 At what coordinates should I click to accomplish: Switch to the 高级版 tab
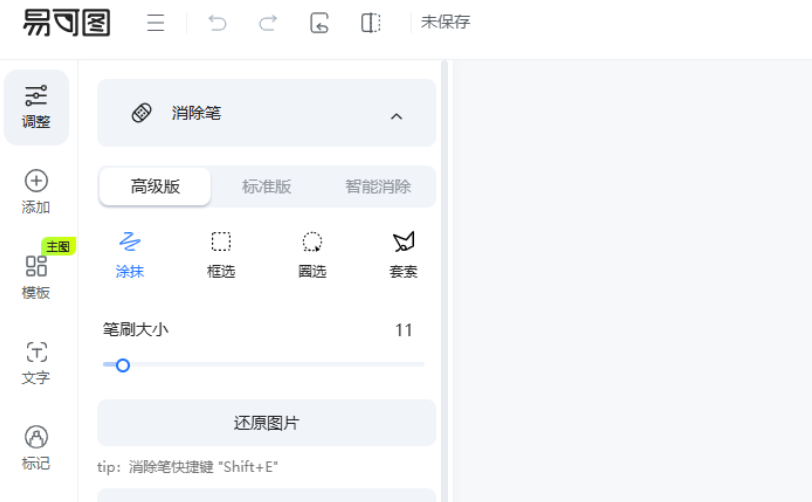click(155, 187)
